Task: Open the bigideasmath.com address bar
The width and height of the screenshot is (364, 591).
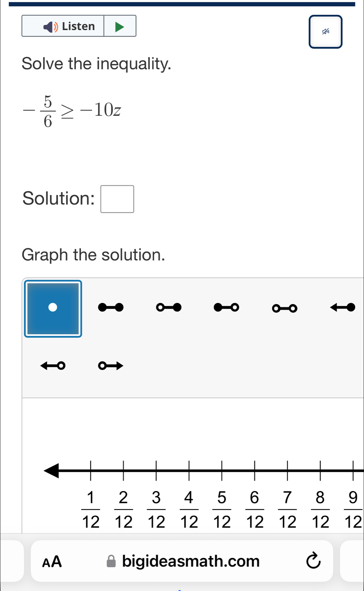Action: [191, 561]
